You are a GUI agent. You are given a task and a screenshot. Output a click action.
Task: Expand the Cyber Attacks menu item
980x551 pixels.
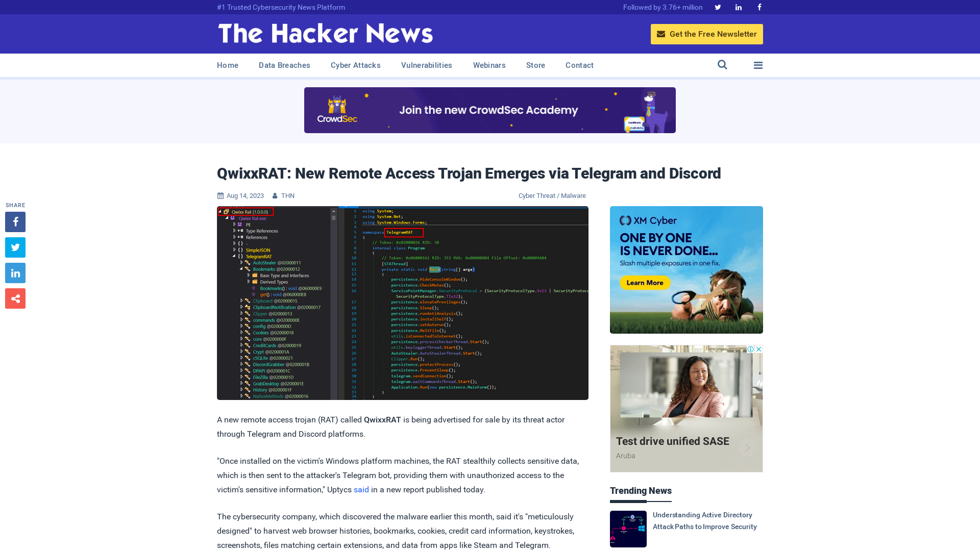[355, 65]
